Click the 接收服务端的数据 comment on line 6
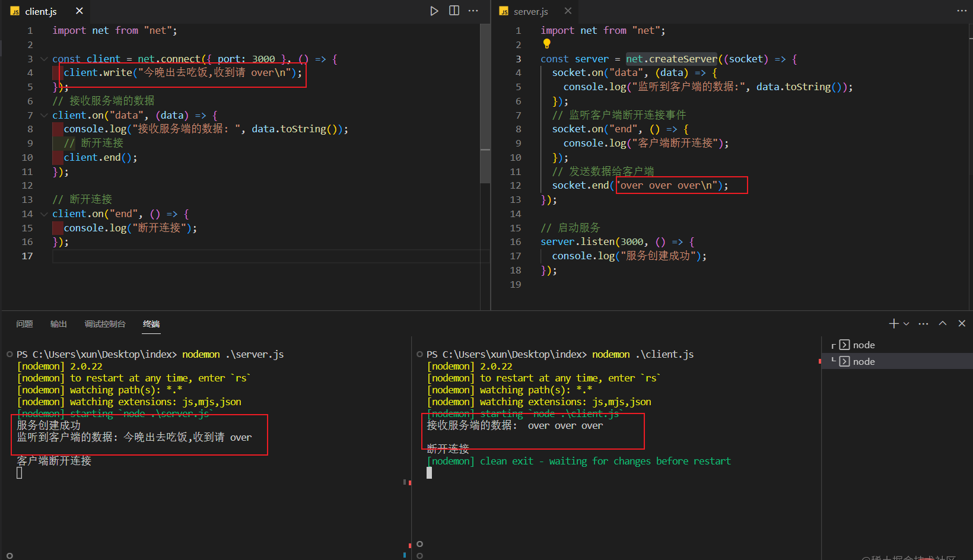The image size is (973, 560). [103, 101]
